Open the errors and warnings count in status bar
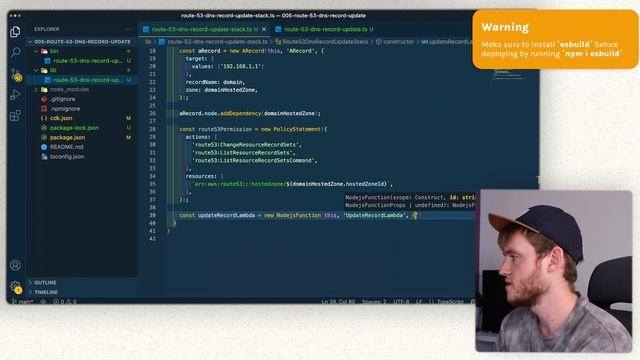 (64, 301)
